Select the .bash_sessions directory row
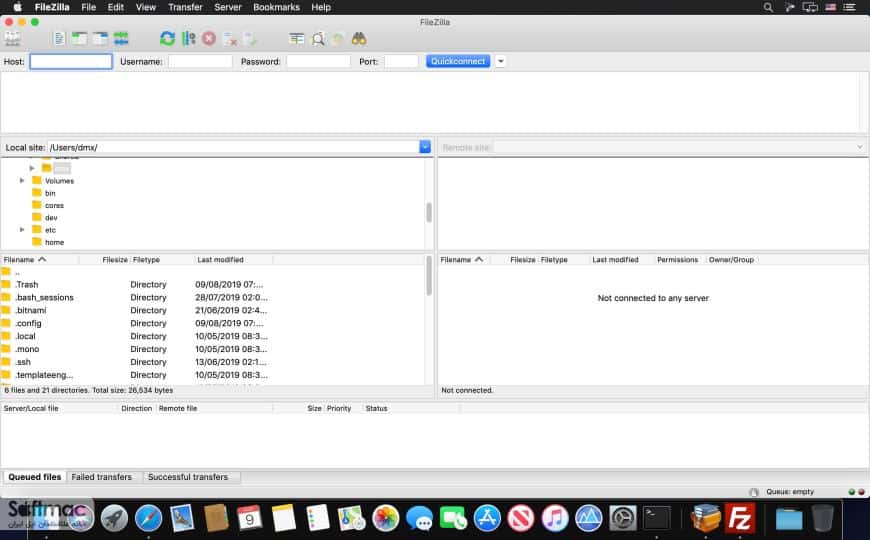Viewport: 870px width, 540px height. (214, 297)
